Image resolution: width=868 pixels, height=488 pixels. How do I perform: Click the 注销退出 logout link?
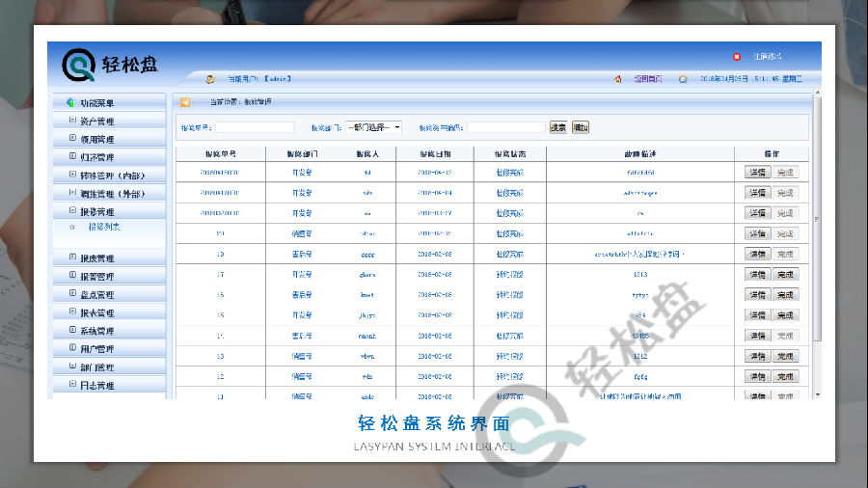click(768, 57)
